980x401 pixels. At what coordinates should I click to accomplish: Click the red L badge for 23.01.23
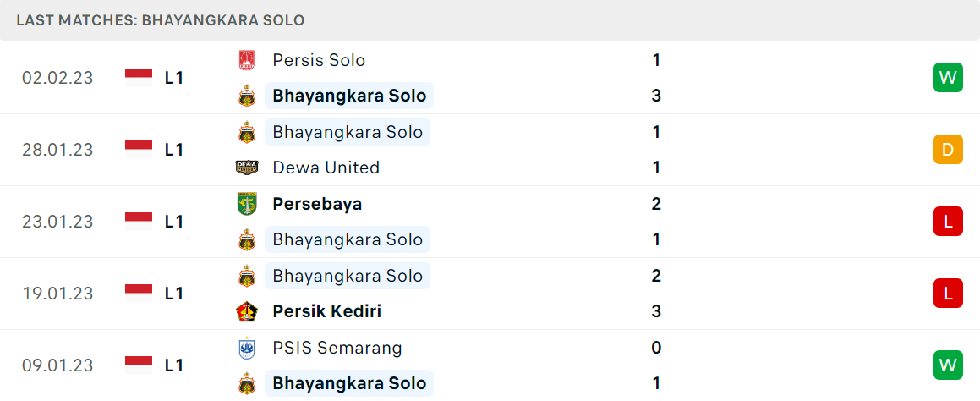948,222
